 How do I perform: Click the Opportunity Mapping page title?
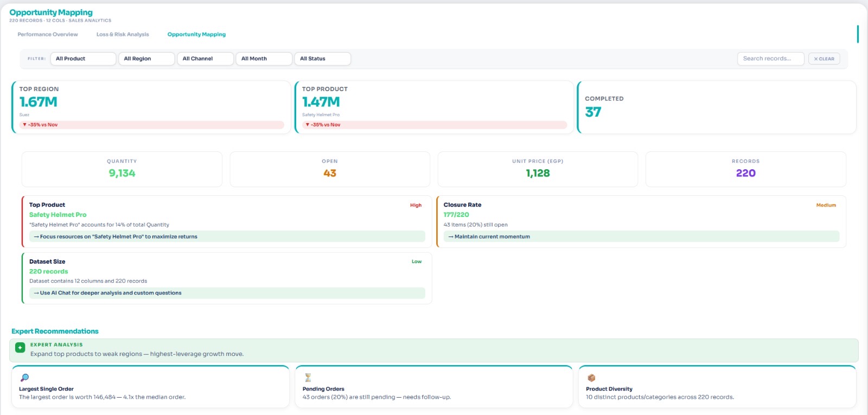(x=51, y=12)
